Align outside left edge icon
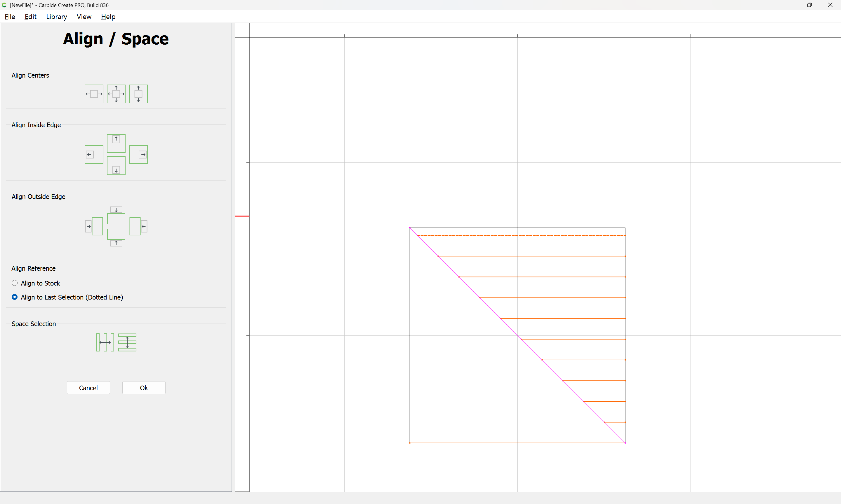 click(94, 226)
